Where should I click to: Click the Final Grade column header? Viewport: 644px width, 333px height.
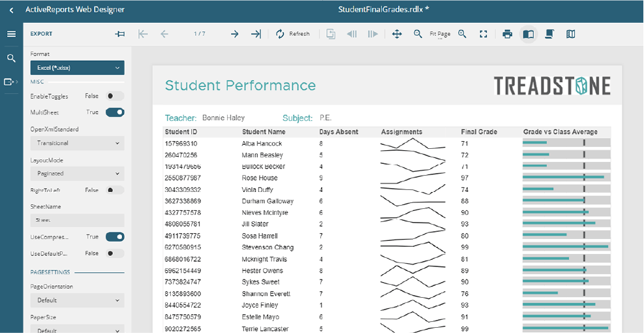pos(479,132)
